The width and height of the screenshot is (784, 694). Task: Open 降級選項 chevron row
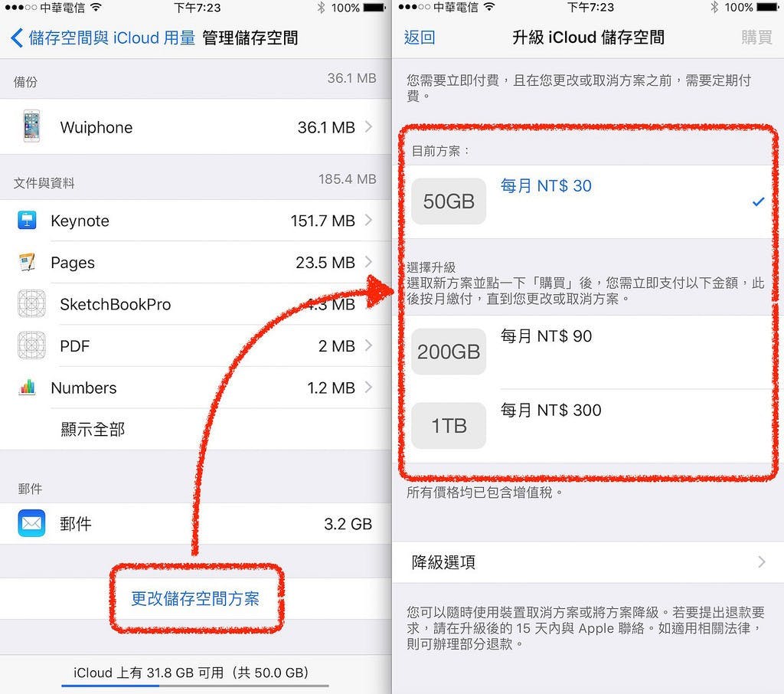[588, 562]
